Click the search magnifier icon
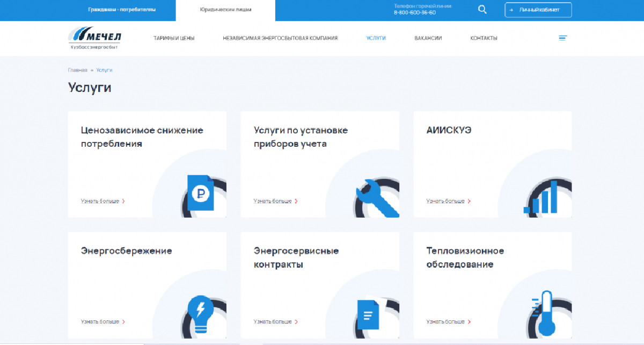The width and height of the screenshot is (644, 345). click(482, 10)
